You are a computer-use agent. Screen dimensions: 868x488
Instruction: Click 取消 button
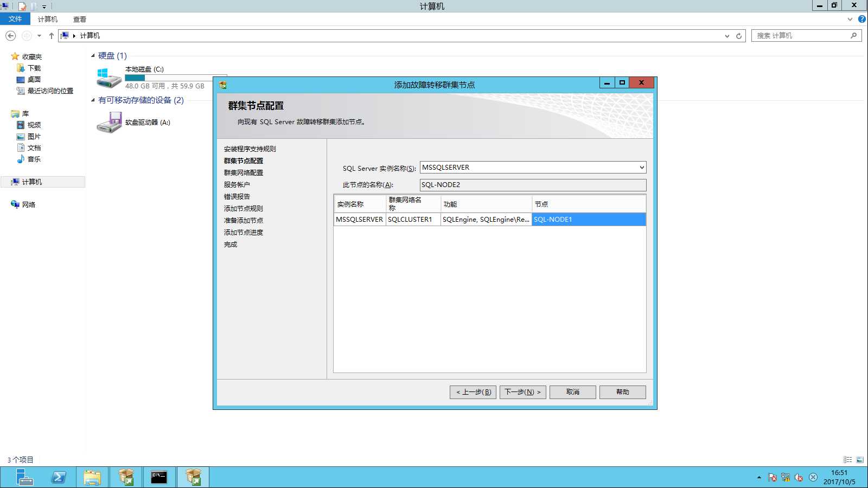pos(573,392)
